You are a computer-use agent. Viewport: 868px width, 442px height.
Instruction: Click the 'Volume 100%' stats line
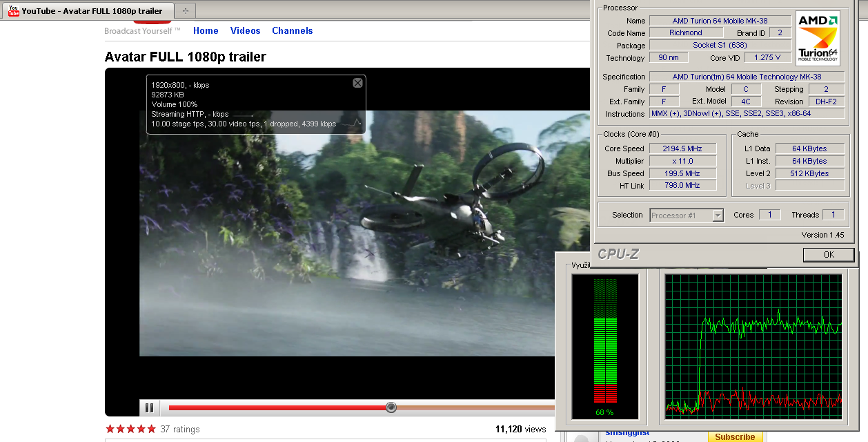[x=175, y=104]
